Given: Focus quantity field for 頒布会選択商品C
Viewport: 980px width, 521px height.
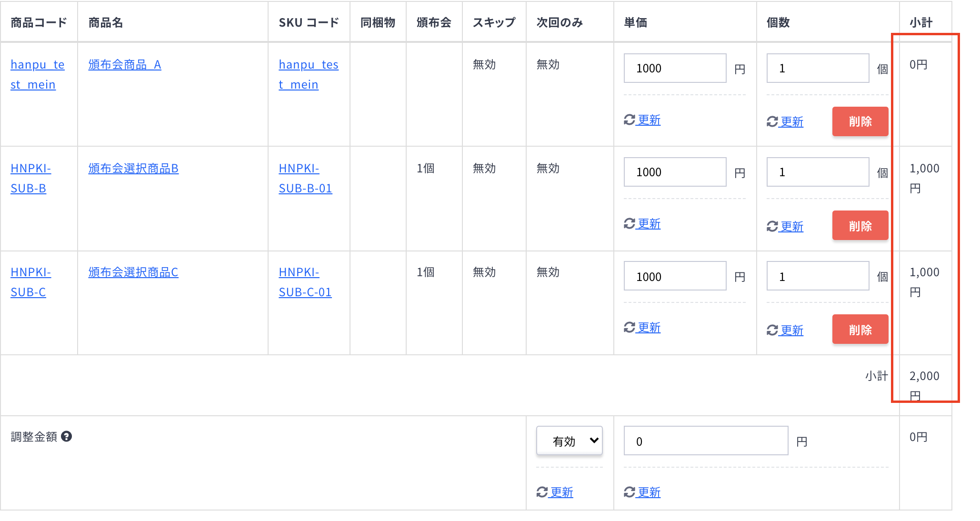Looking at the screenshot, I should (818, 276).
